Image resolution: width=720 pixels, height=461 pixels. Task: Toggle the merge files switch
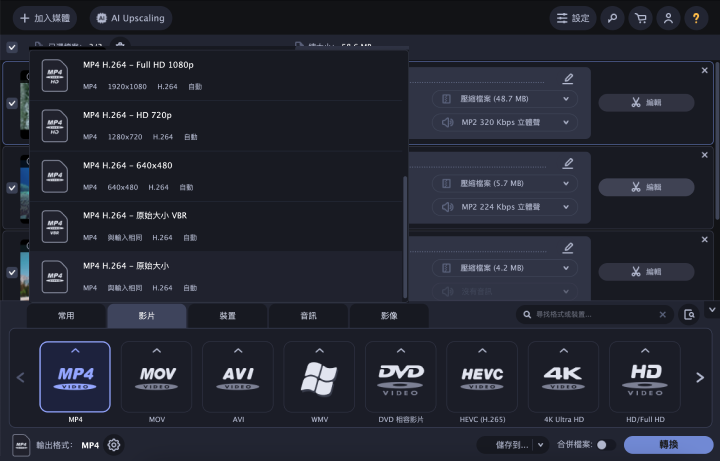606,444
